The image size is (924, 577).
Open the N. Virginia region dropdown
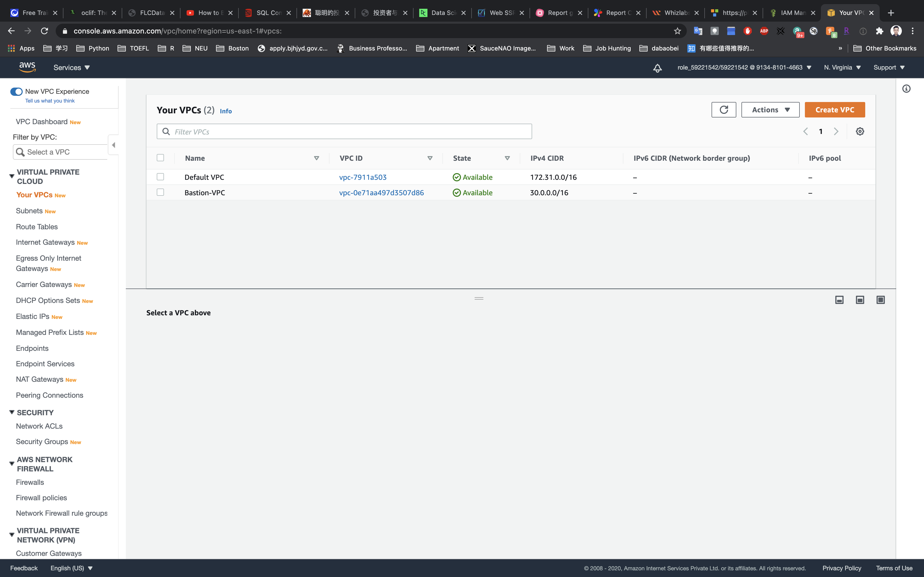[x=842, y=67]
